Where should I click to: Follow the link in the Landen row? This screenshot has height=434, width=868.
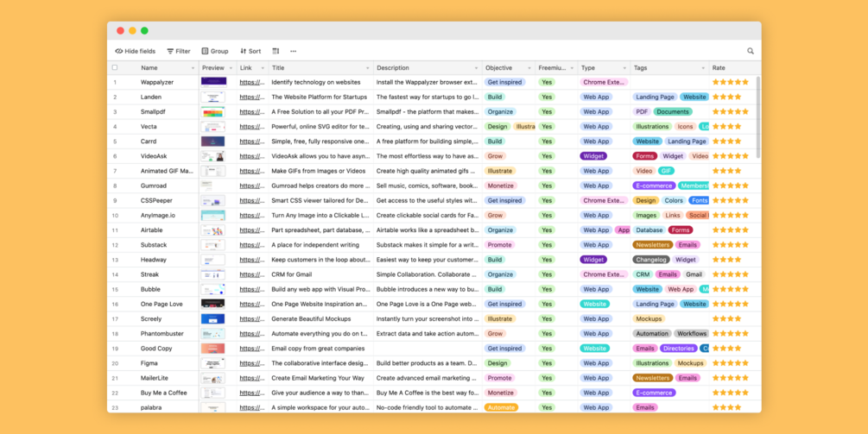(x=252, y=97)
